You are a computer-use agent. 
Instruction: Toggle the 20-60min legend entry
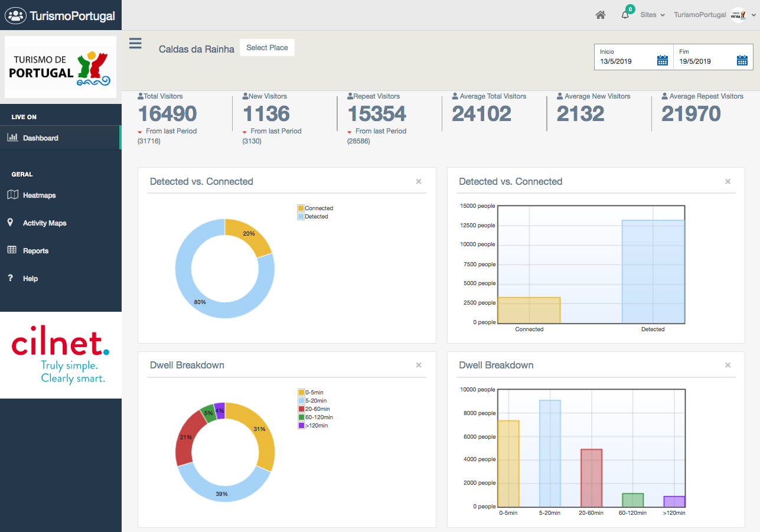314,409
